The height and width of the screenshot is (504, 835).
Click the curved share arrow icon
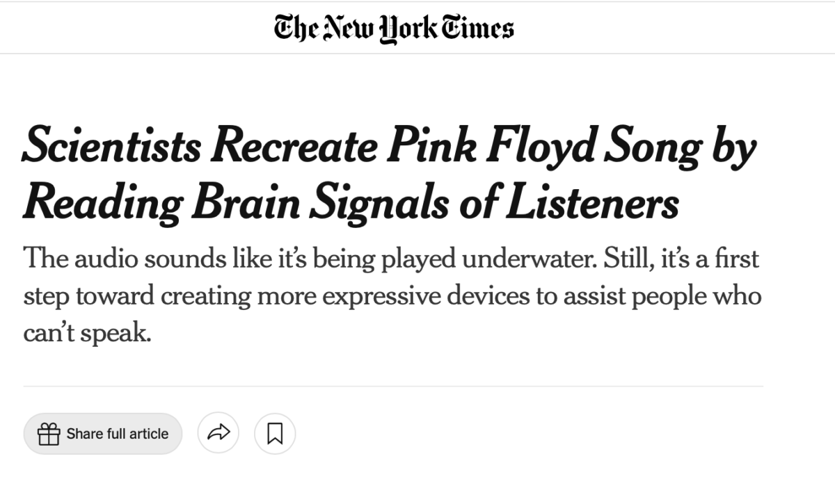pos(218,434)
